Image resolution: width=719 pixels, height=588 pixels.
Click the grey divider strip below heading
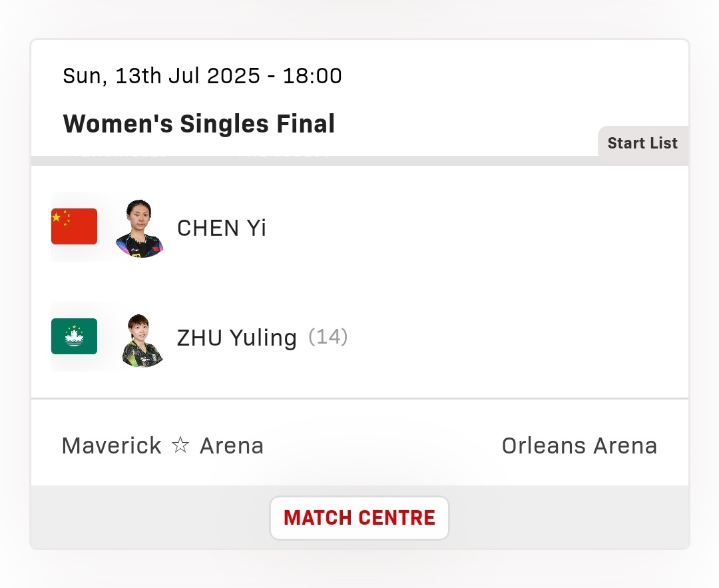pos(314,160)
